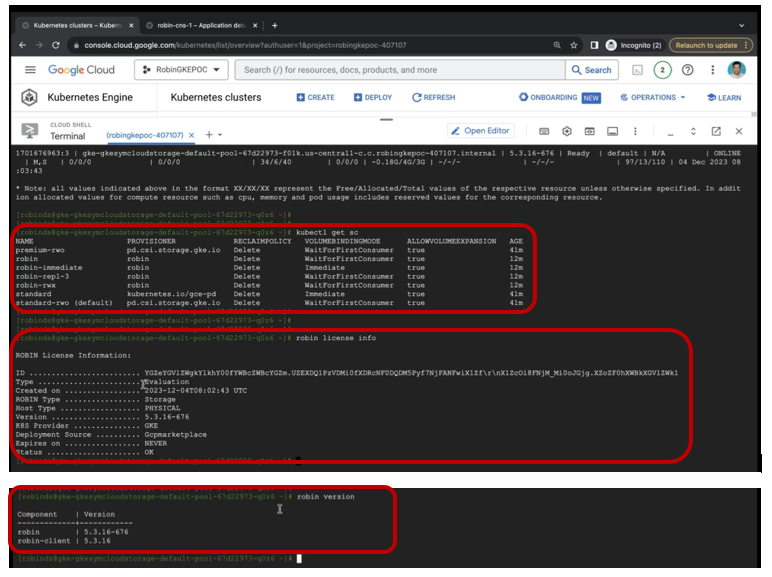Focus the search resources, docs, products field
The image size is (772, 577).
400,70
